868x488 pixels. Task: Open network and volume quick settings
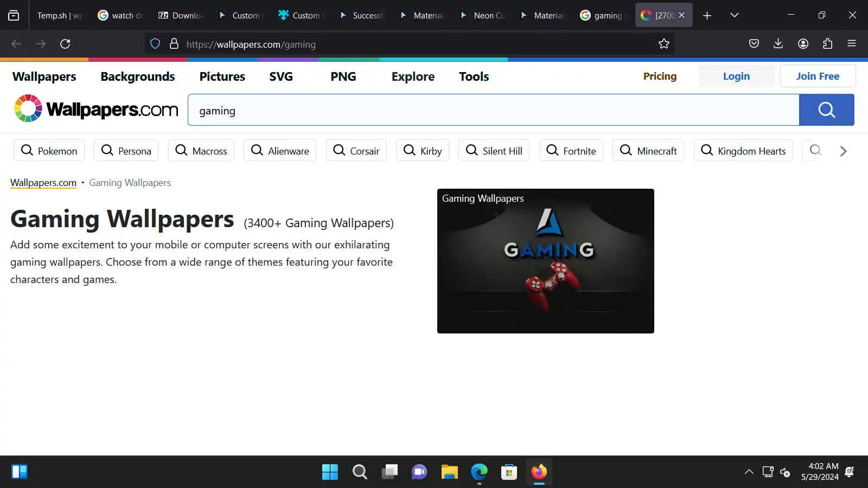(776, 472)
